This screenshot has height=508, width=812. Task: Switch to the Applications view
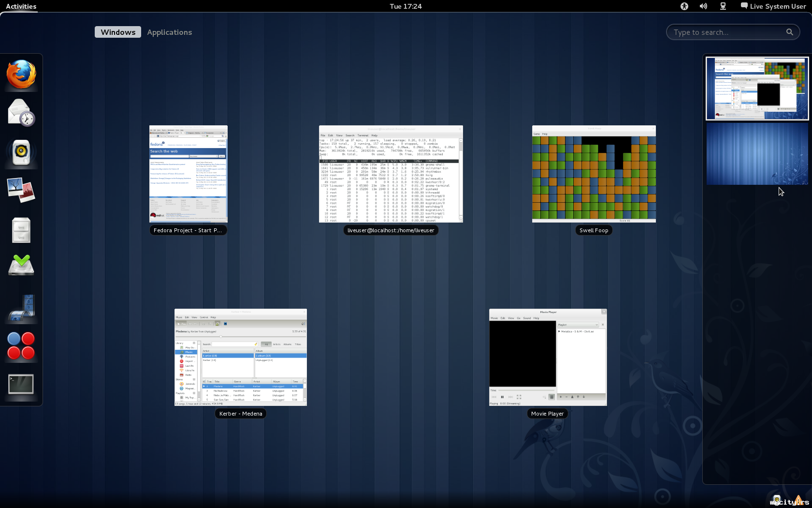click(169, 32)
